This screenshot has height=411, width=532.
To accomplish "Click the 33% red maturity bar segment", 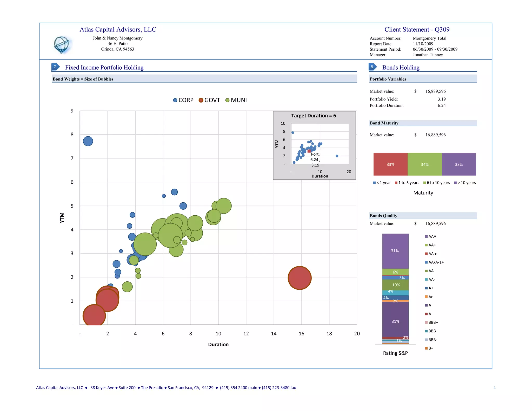I will coord(390,164).
